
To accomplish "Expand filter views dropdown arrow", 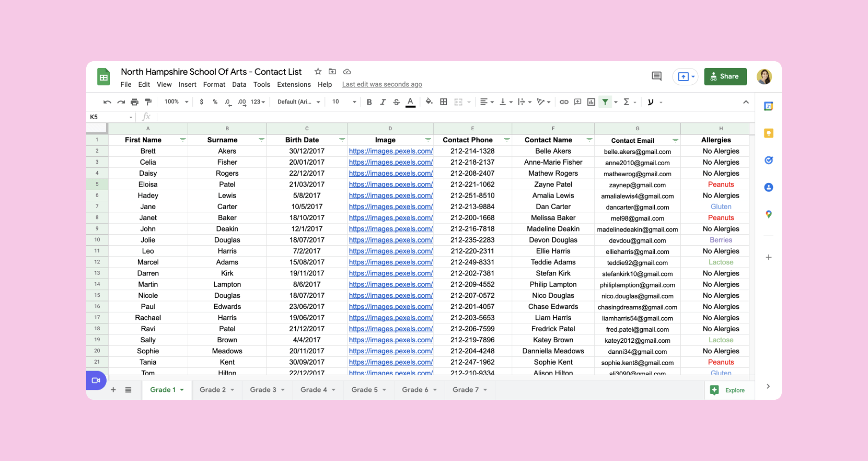I will click(616, 102).
